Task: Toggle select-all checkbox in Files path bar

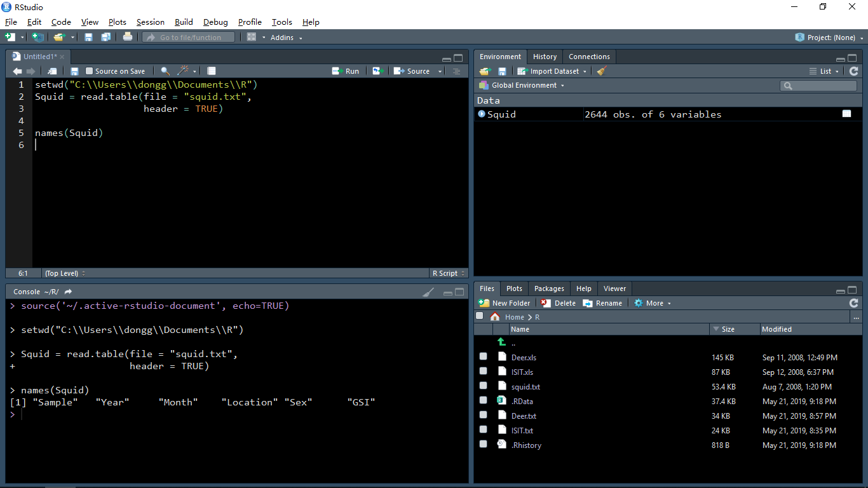Action: 480,316
